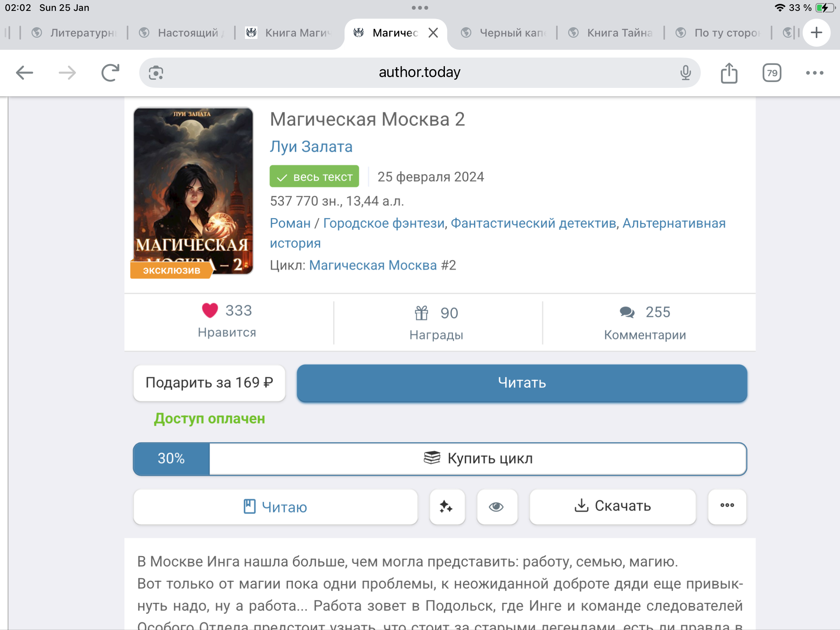
Task: Expand the Скачать download options
Action: coord(612,506)
